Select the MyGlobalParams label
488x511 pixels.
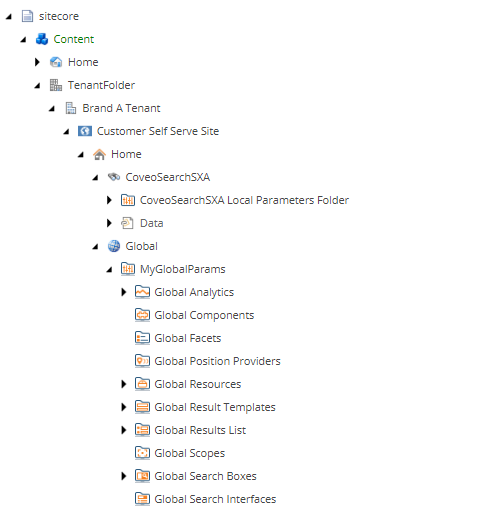183,269
